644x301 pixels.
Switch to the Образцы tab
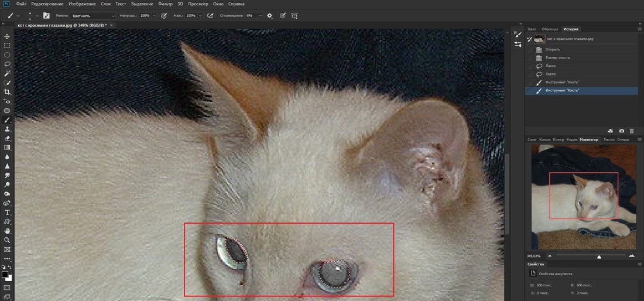tap(550, 29)
